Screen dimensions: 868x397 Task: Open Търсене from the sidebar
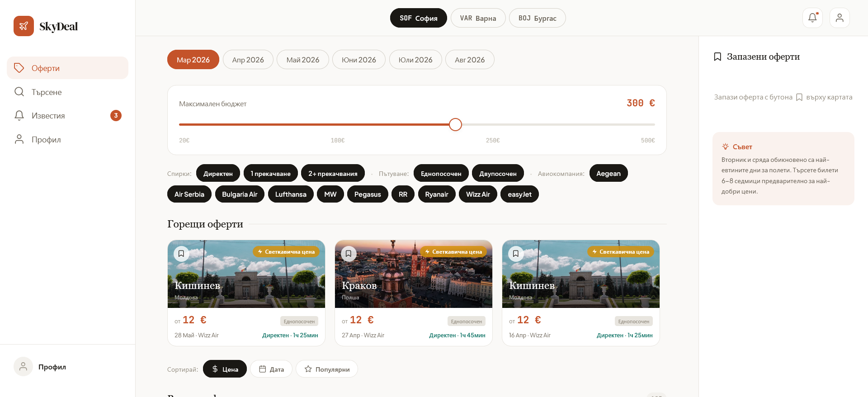click(47, 92)
